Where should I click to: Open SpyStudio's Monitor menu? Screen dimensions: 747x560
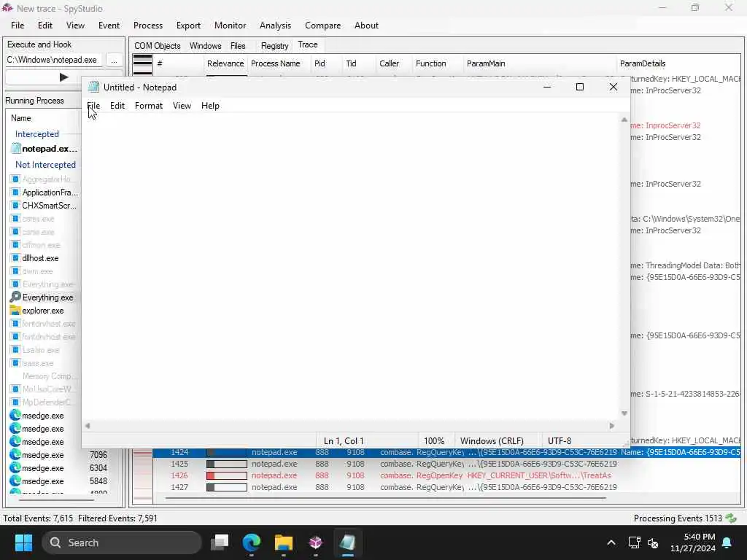pos(230,26)
